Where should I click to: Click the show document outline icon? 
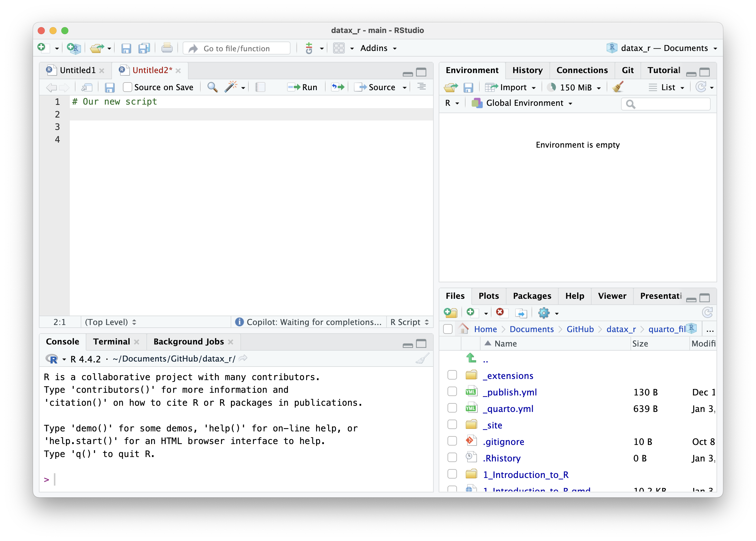click(422, 87)
